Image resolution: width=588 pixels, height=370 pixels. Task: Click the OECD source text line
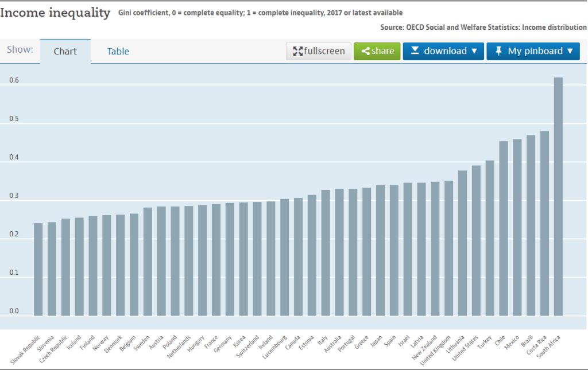coord(483,28)
